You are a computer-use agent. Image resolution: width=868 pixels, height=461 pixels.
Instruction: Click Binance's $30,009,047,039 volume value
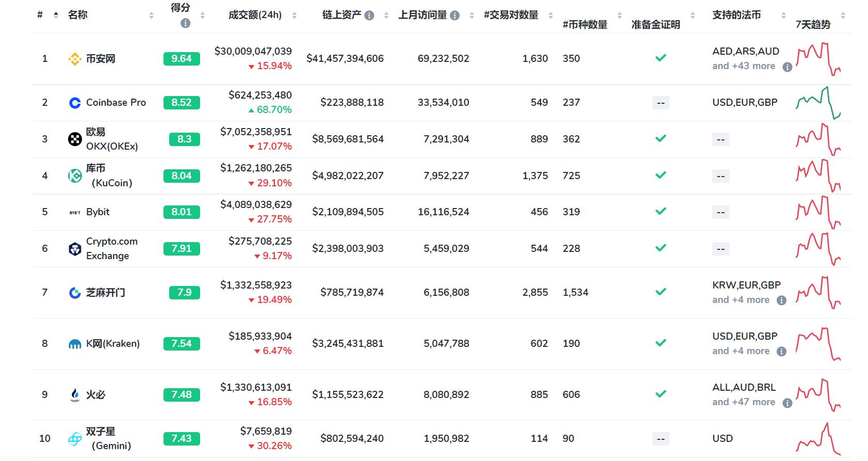(x=253, y=51)
